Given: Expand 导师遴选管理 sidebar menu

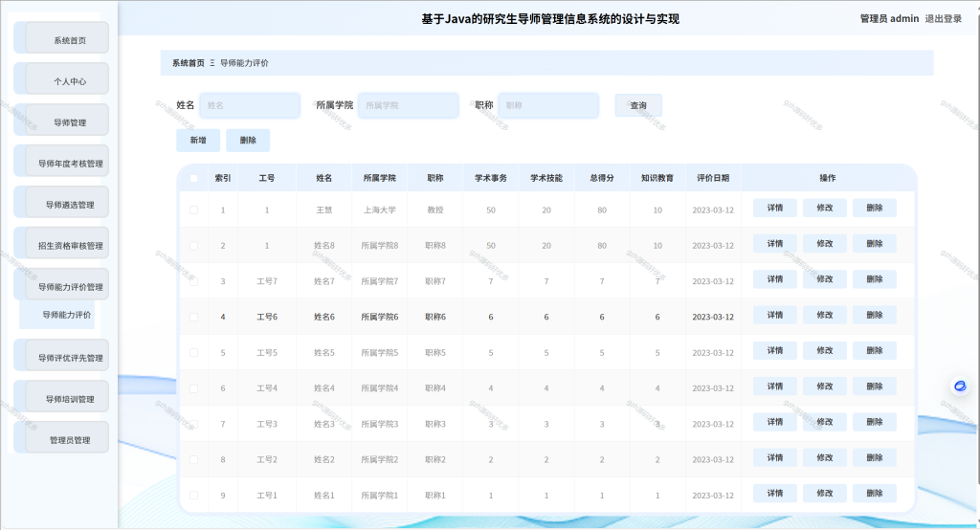Looking at the screenshot, I should pos(61,202).
